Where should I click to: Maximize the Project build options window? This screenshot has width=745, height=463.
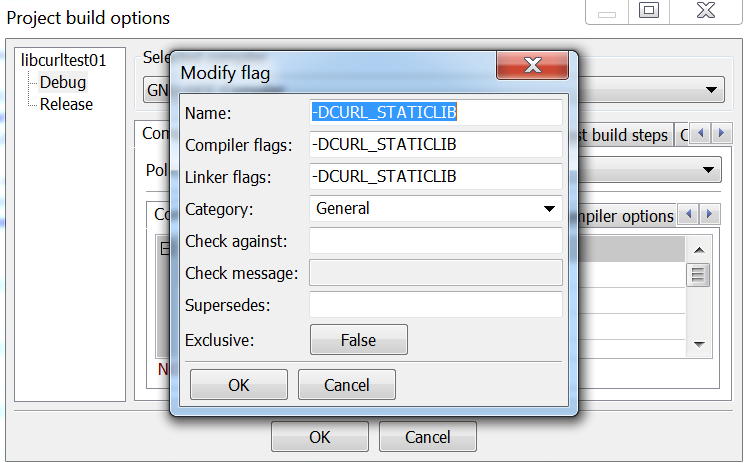649,10
